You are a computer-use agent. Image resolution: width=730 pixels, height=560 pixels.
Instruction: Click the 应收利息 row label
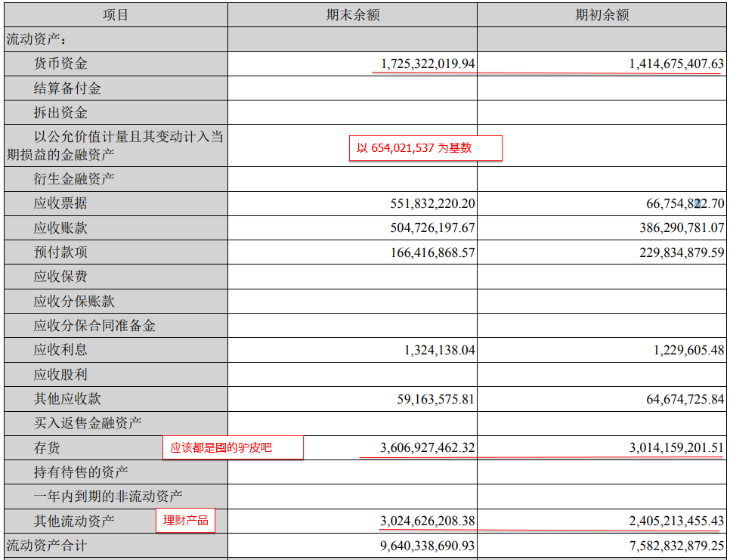tap(60, 349)
